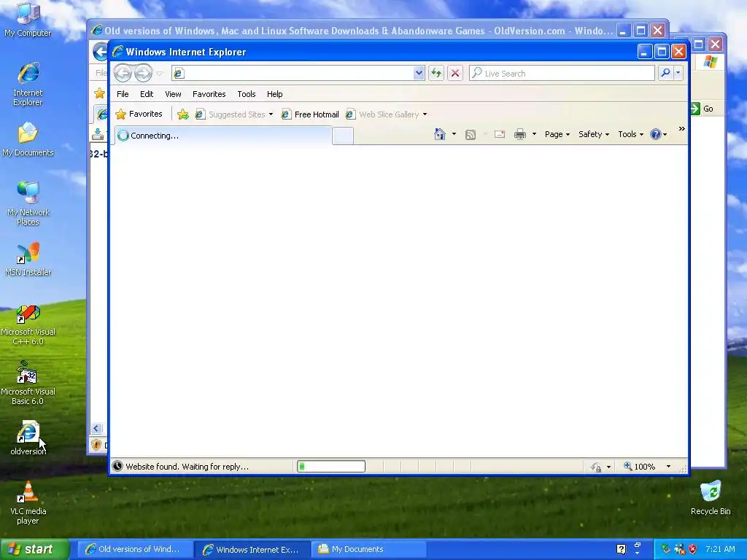Expand zoom level dropdown arrow
Screen dimensions: 747x560
(668, 467)
